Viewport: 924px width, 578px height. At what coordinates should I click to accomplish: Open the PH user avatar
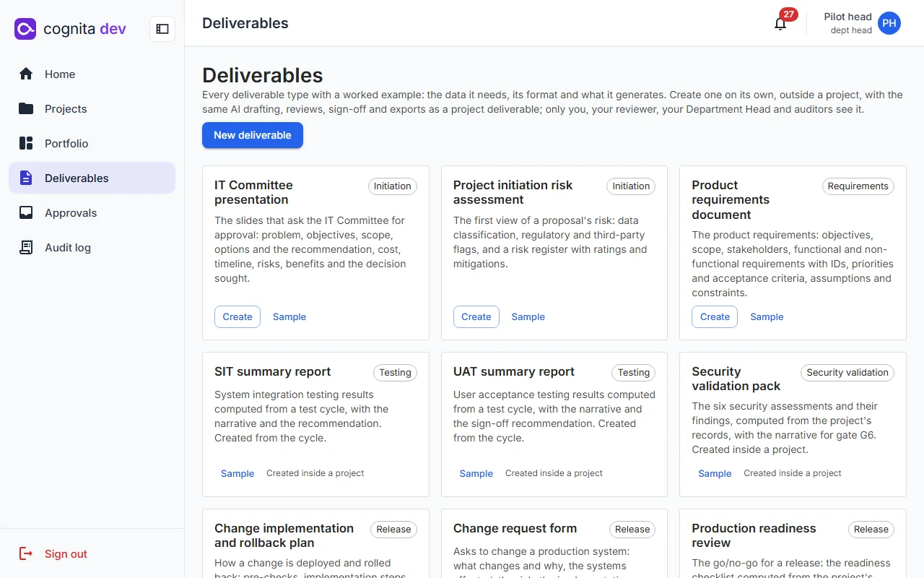point(889,23)
